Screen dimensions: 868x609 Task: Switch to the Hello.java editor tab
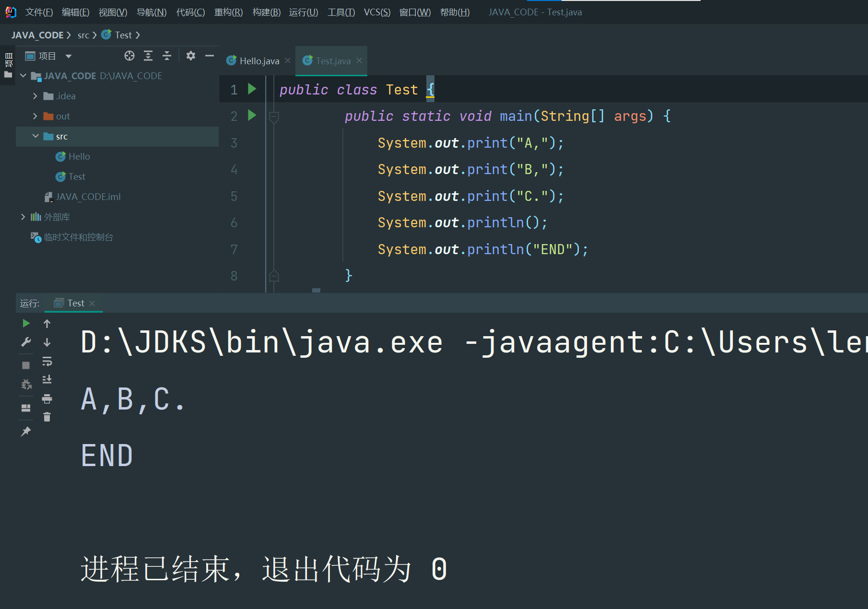[x=253, y=61]
